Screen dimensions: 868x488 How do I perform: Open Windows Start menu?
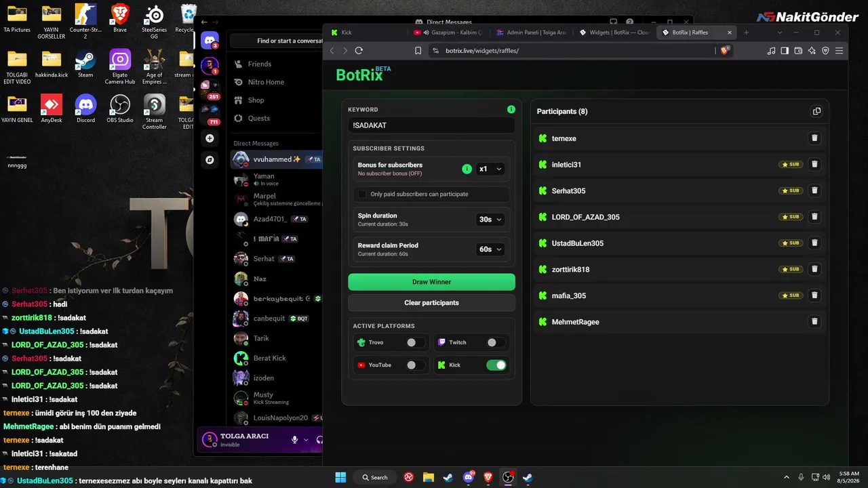coord(340,477)
